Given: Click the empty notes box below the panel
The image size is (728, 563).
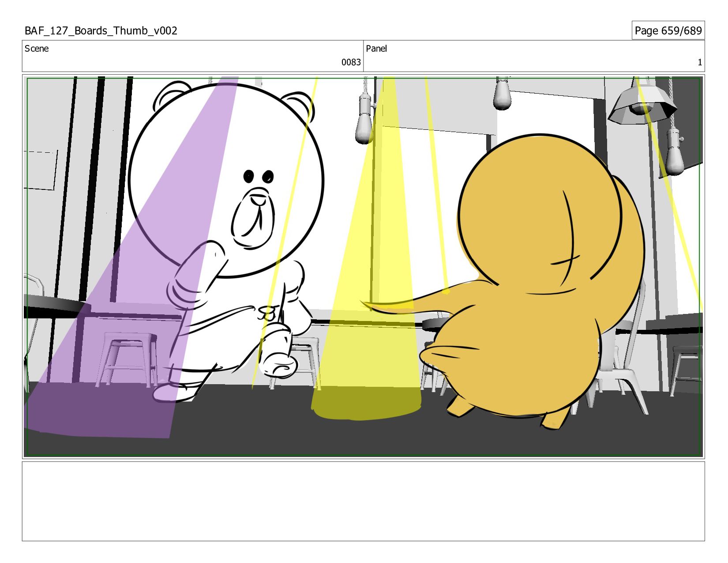Looking at the screenshot, I should tap(363, 501).
